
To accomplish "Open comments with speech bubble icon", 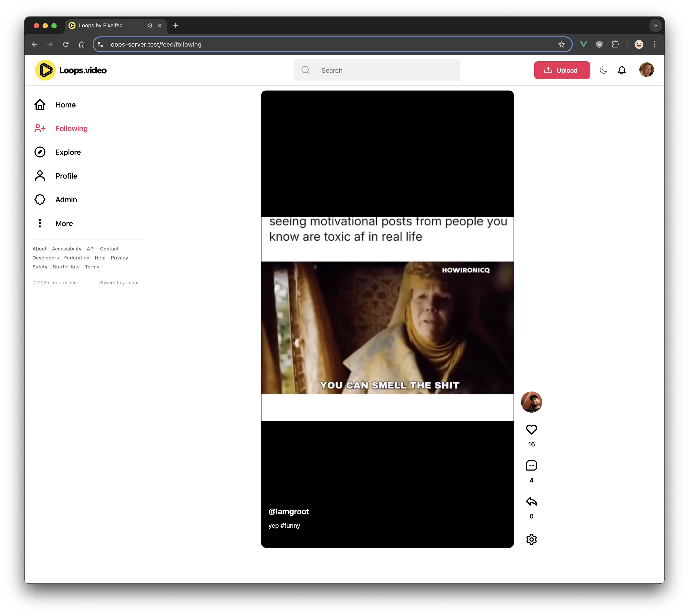I will pyautogui.click(x=531, y=465).
